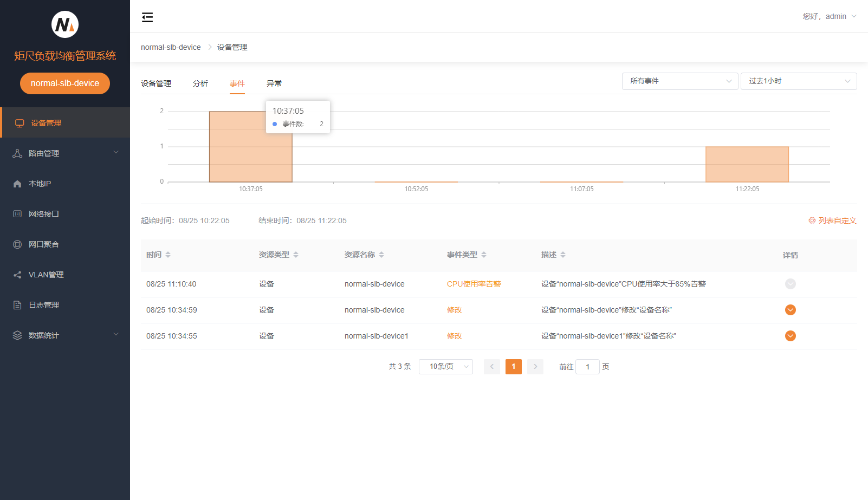
Task: Expand details for the 10:34:59 event row
Action: (x=790, y=310)
